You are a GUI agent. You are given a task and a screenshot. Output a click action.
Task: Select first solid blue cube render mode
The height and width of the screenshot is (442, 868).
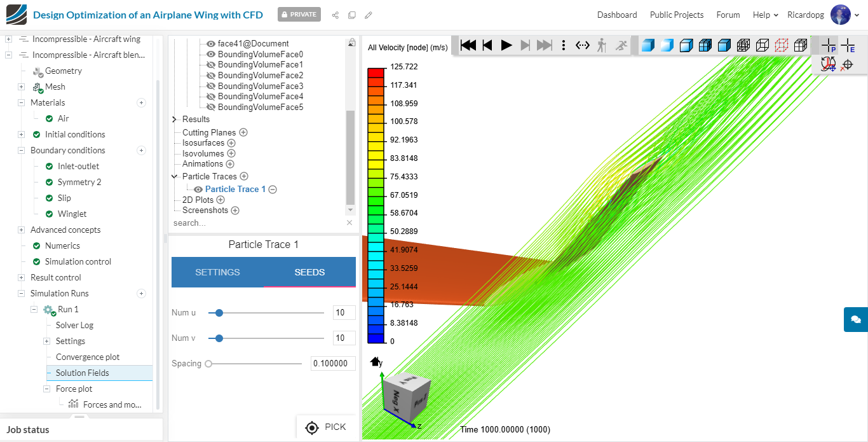(648, 45)
